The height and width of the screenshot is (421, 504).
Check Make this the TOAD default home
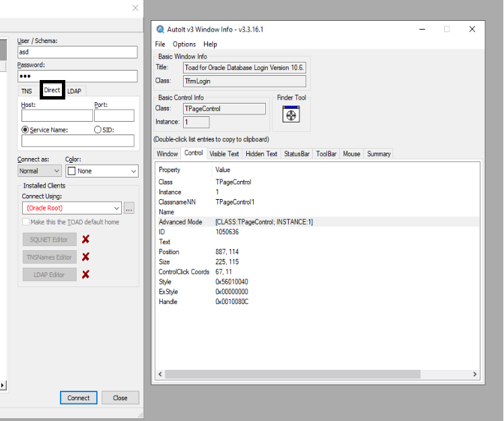coord(26,222)
